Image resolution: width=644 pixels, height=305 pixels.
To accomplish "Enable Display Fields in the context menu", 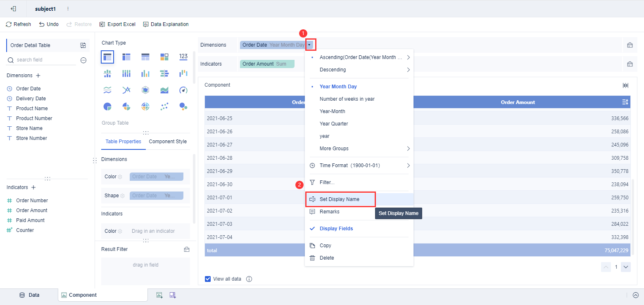I will (335, 228).
